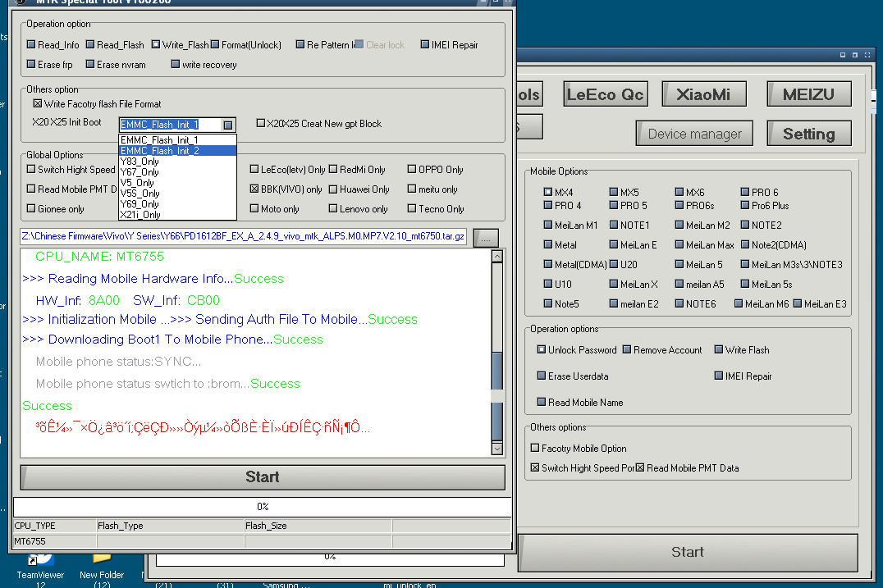
Task: Enable Facotry Mobile Option checkbox
Action: pos(535,448)
